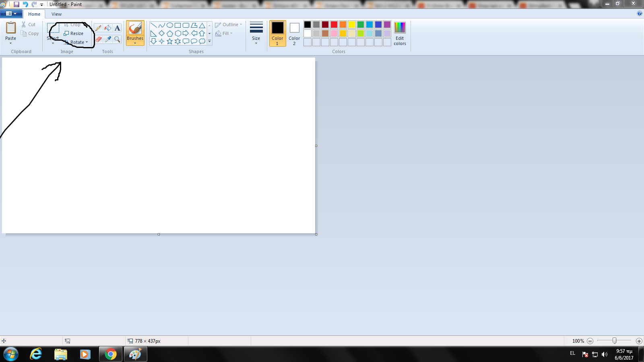Select the Text tool

point(117,28)
